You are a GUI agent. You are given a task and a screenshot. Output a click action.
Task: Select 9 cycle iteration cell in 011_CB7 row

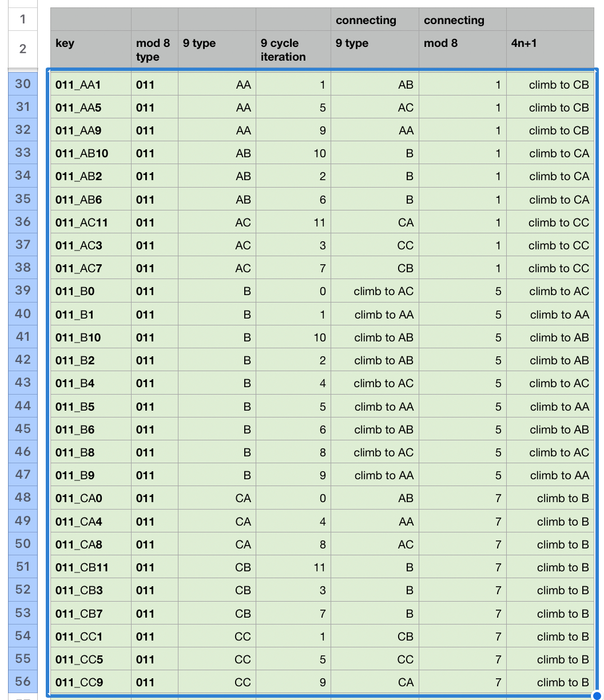click(x=293, y=614)
